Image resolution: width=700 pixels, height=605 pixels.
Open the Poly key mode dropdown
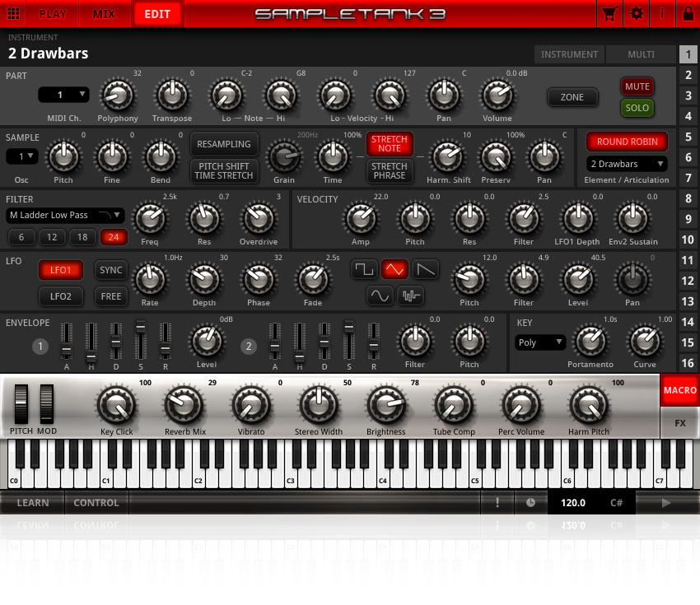[540, 342]
